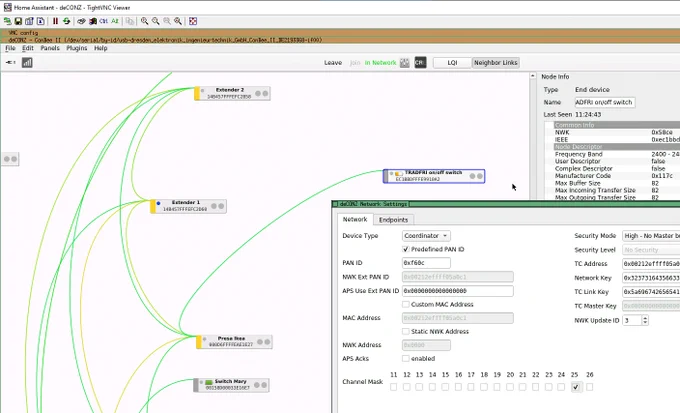Check channel 15 in Channel Mask

[x=445, y=387]
